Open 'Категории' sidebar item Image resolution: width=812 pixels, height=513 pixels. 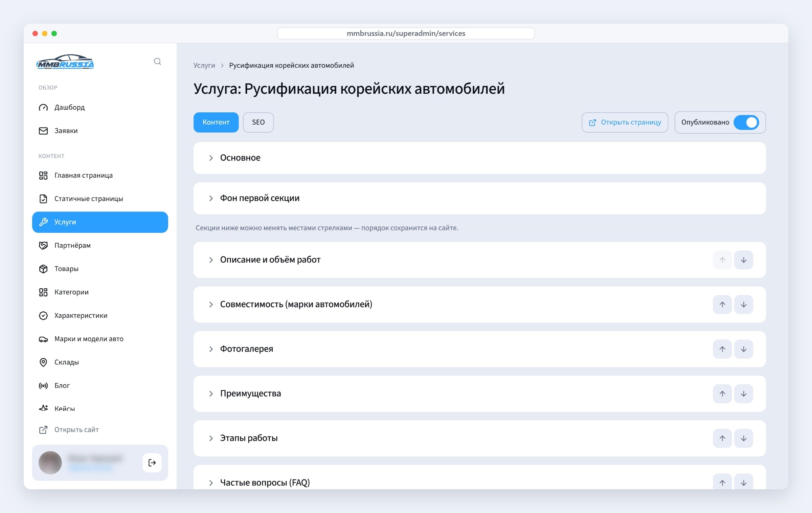coord(100,292)
